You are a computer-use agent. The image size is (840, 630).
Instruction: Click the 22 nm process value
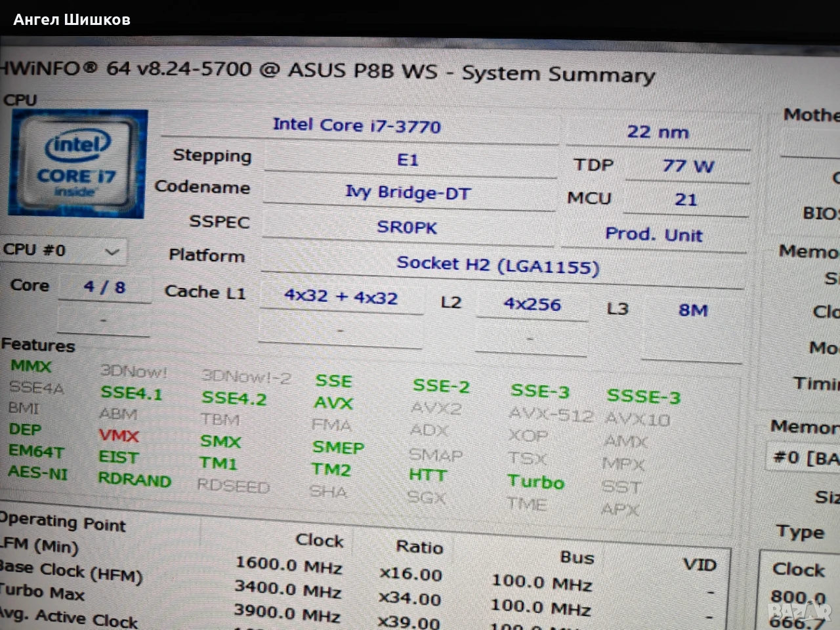tap(658, 132)
